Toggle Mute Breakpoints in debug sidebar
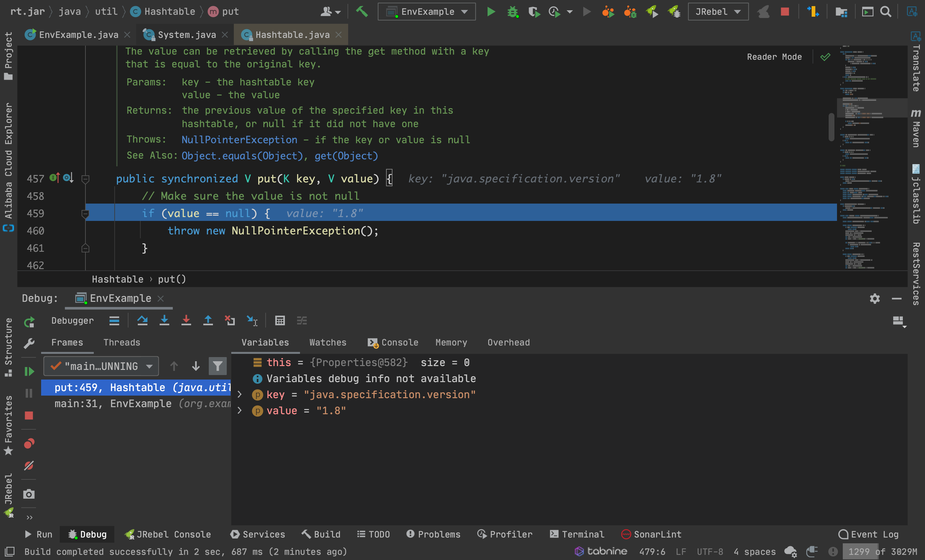Viewport: 925px width, 560px height. (29, 466)
